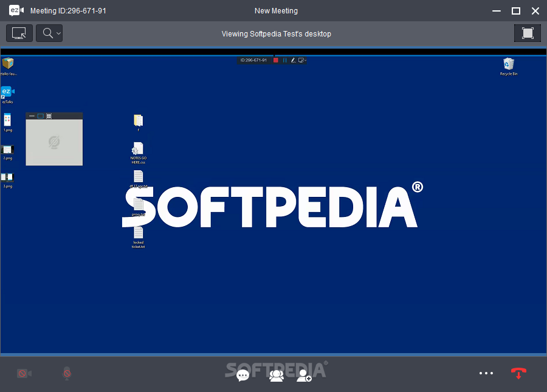Open the chat bubble icon
Screen dimensions: 547x392
(243, 376)
